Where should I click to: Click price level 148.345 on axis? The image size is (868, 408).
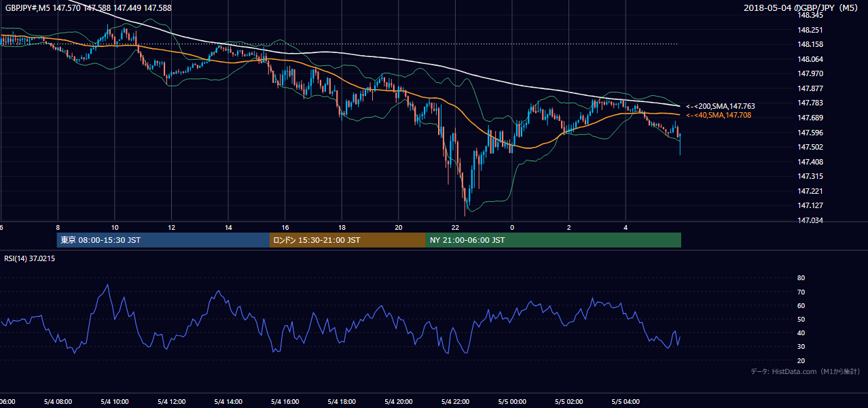810,15
